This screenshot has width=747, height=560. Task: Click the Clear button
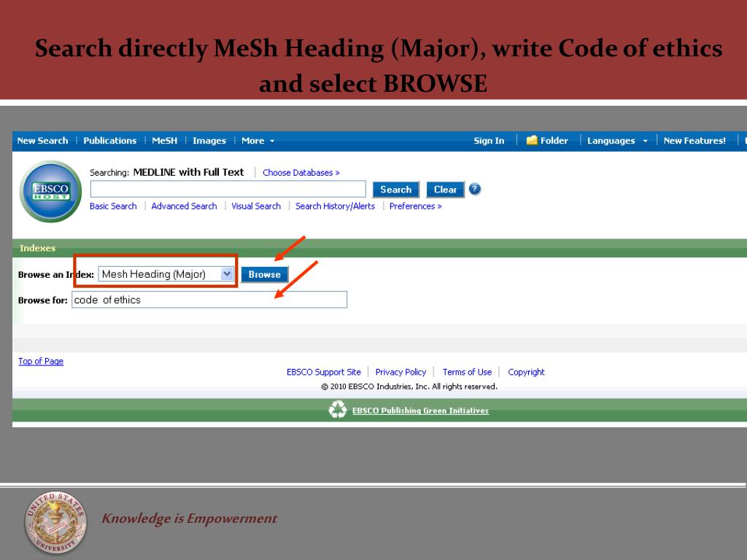445,190
